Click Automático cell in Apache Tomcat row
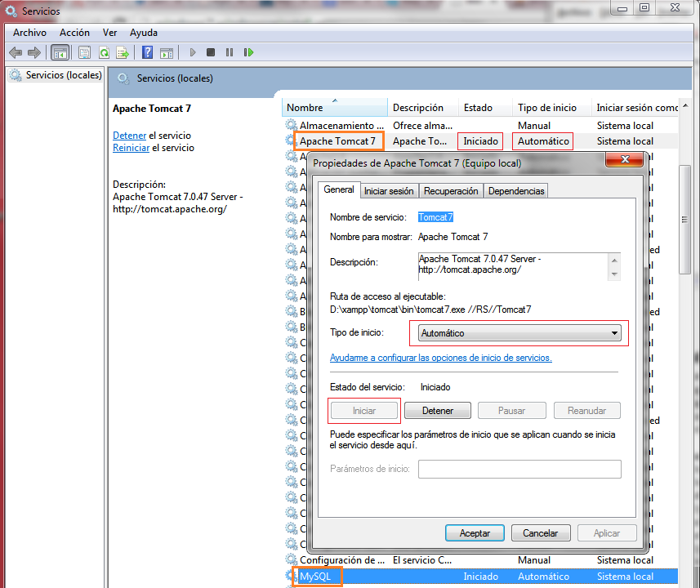This screenshot has height=588, width=700. (543, 141)
